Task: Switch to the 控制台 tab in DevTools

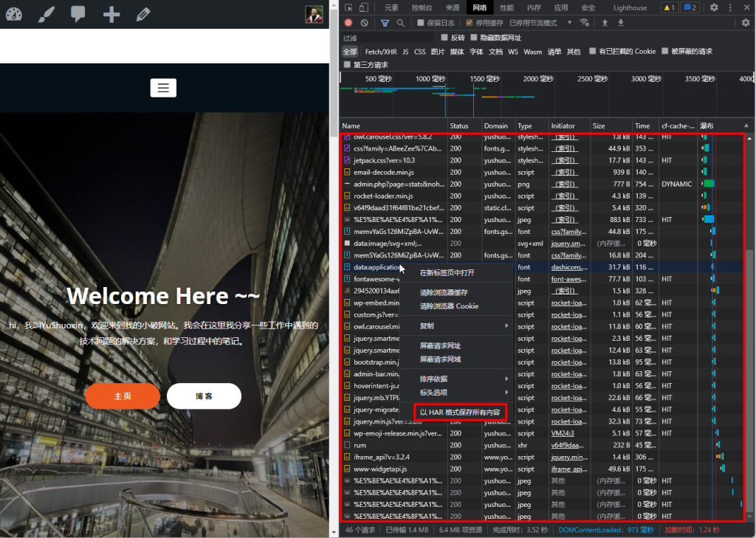Action: pos(422,7)
